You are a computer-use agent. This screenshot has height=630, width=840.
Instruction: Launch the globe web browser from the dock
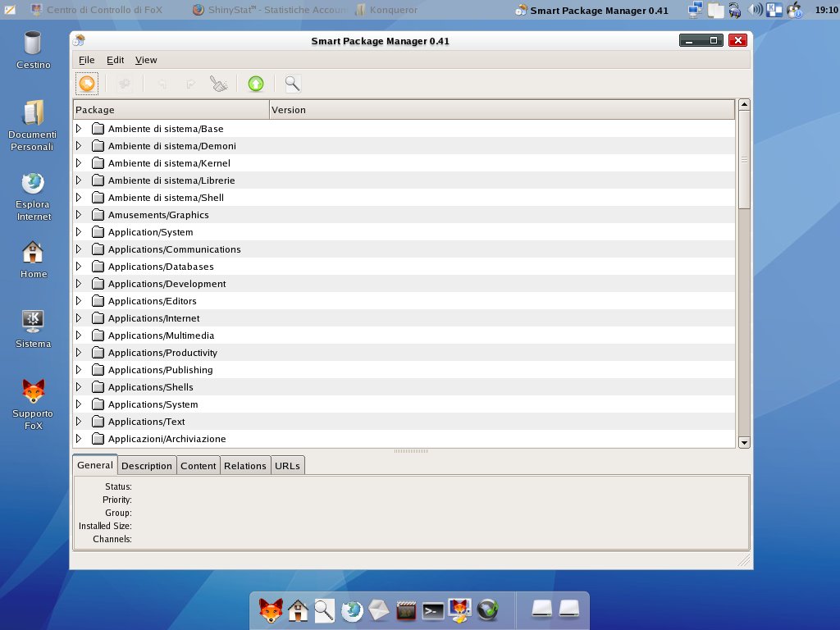coord(352,610)
